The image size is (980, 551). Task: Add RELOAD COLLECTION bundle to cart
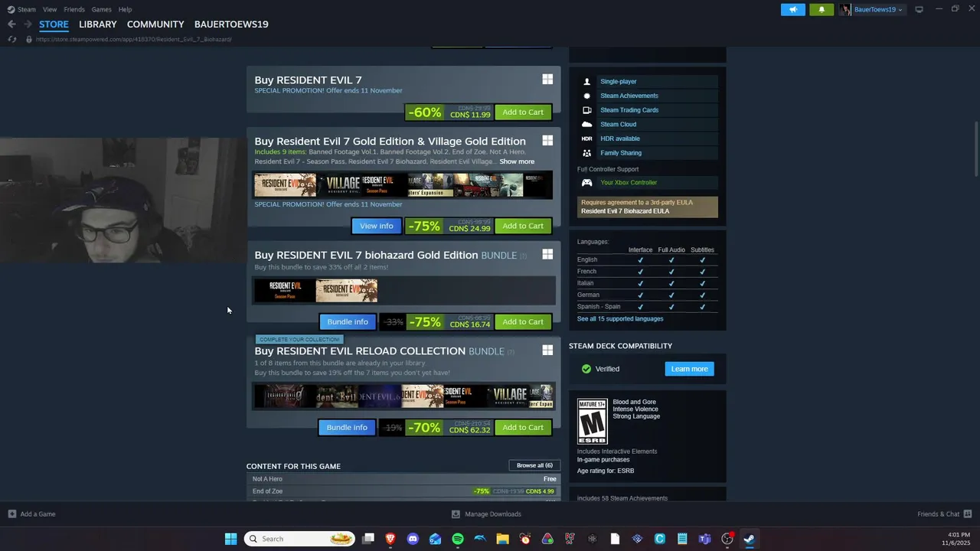pos(523,427)
